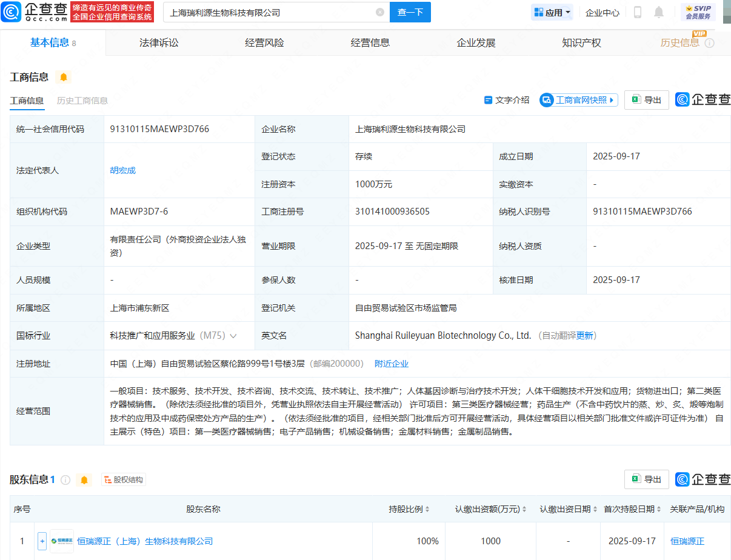Select 登记状态 value 存续
Image resolution: width=731 pixels, height=560 pixels.
pyautogui.click(x=364, y=156)
